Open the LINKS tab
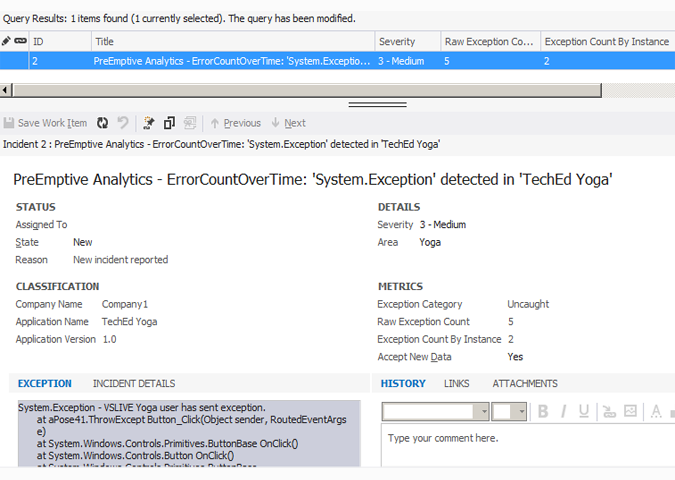The image size is (675, 480). (x=456, y=383)
